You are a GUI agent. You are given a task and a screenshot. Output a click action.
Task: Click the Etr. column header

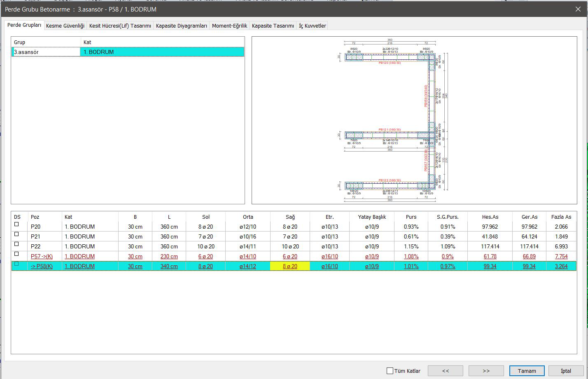point(329,217)
